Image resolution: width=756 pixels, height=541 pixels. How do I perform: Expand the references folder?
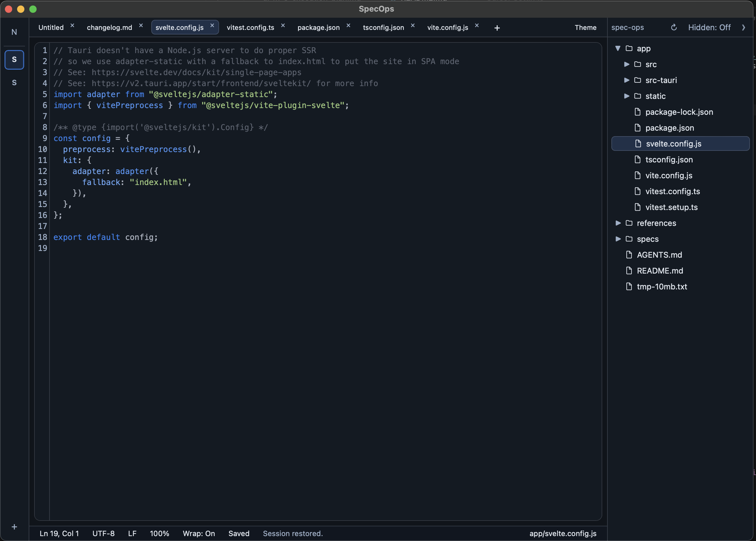click(618, 223)
